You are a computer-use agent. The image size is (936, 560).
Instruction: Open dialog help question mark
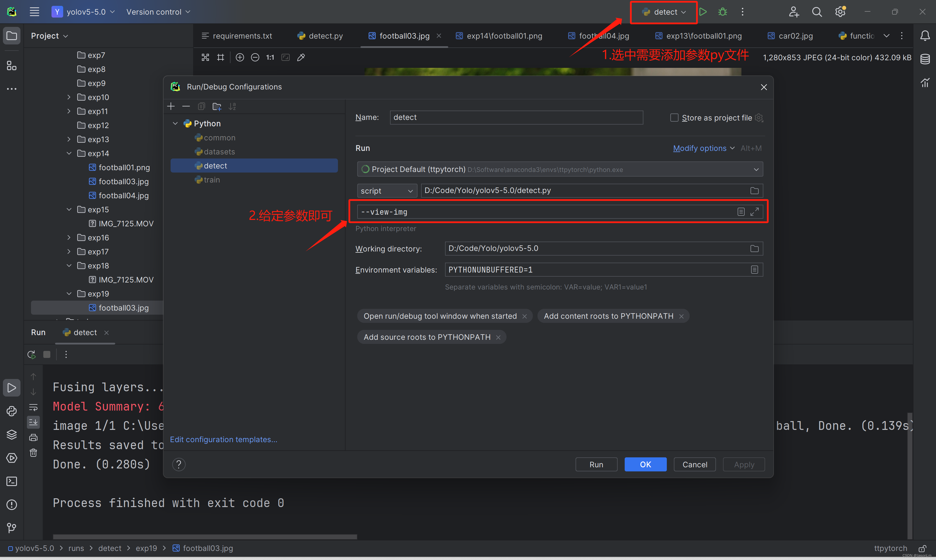pos(179,465)
